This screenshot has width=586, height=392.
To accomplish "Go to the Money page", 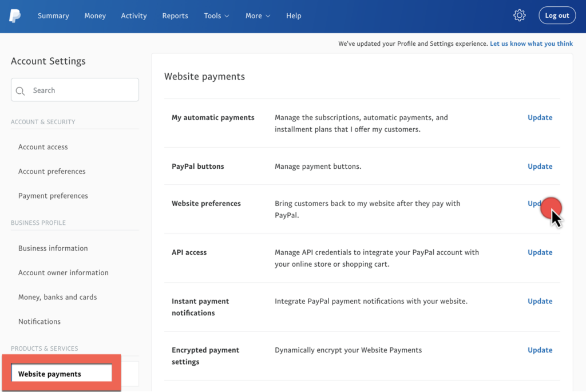I will (x=95, y=15).
